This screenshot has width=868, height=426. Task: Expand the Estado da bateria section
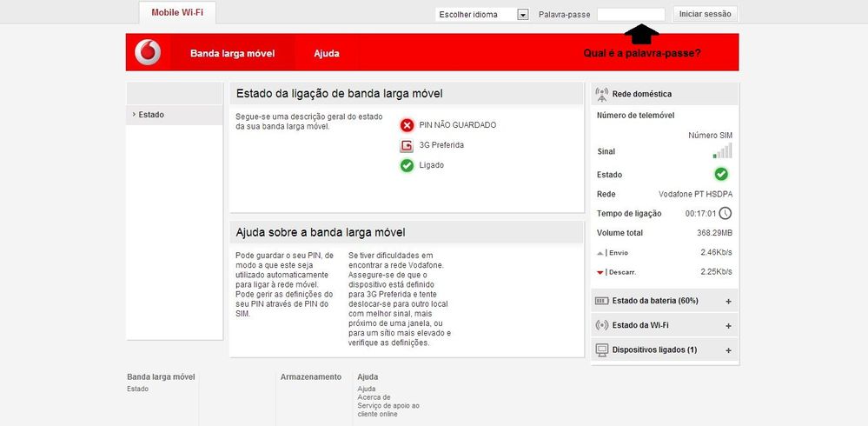pos(728,301)
